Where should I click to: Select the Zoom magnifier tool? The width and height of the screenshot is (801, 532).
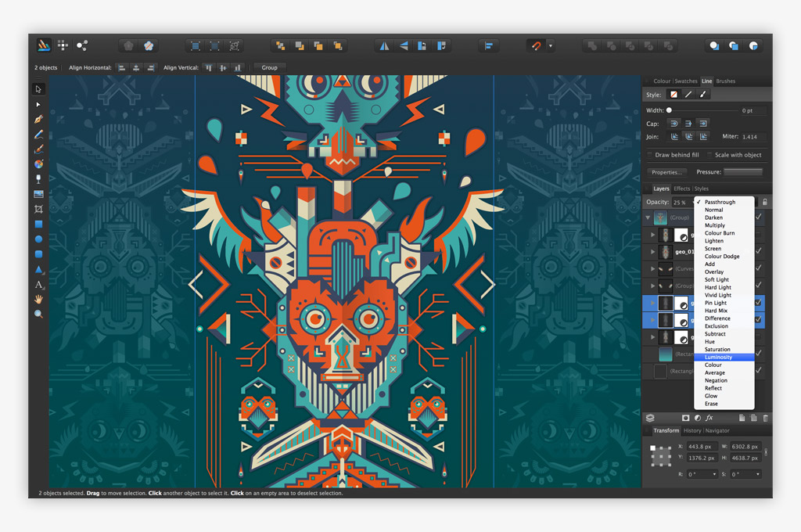(38, 314)
